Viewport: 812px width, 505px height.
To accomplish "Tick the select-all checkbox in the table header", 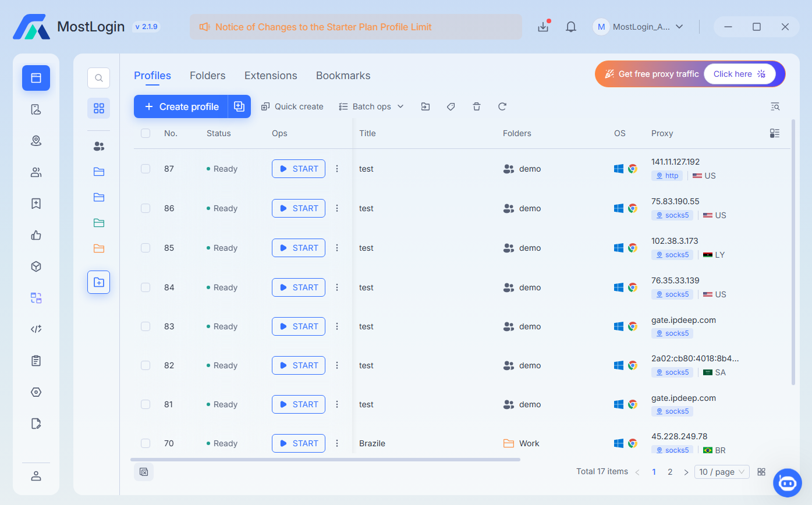I will (146, 133).
